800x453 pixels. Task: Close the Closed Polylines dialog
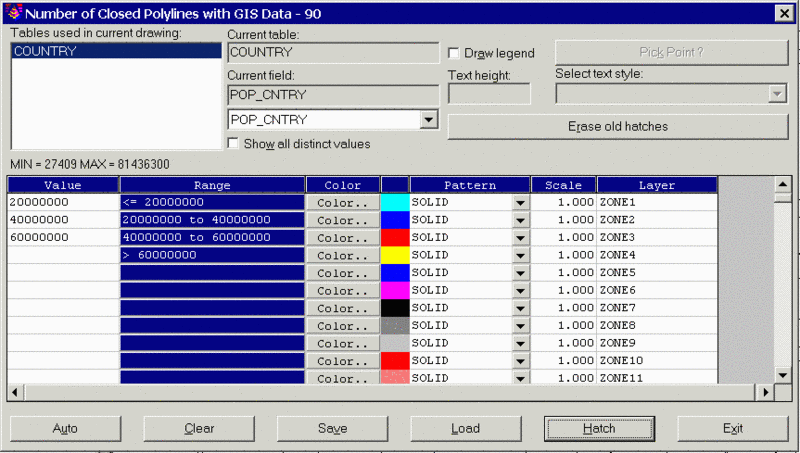[784, 14]
